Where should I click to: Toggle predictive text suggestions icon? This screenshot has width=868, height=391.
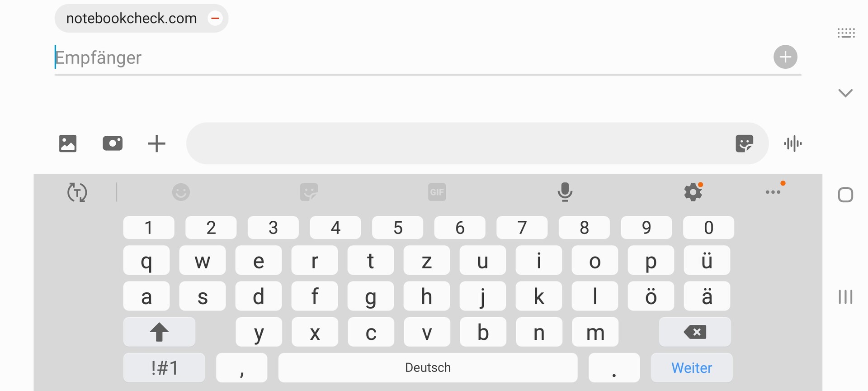coord(77,192)
